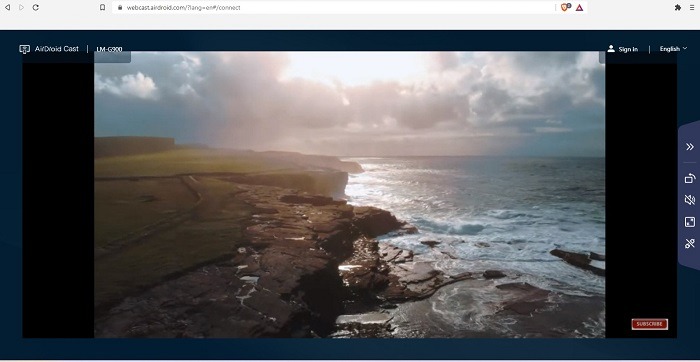This screenshot has width=700, height=362.
Task: Open the browser hamburger menu
Action: coord(692,7)
